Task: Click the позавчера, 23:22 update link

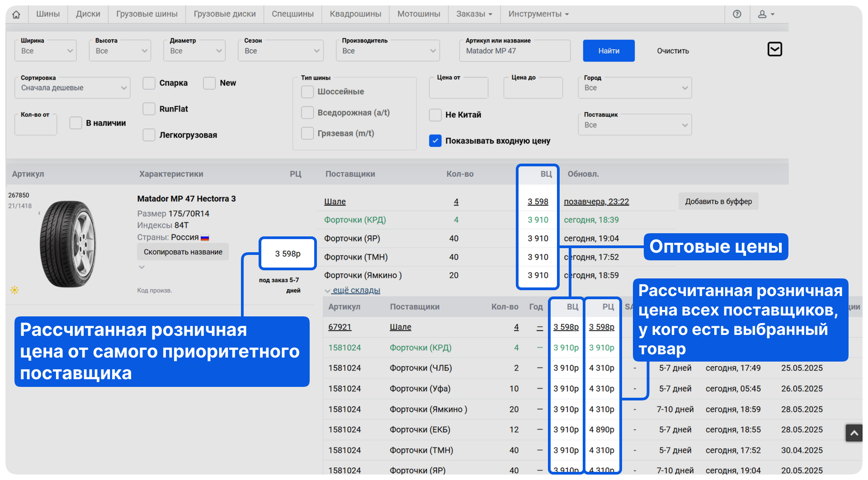Action: click(x=596, y=202)
